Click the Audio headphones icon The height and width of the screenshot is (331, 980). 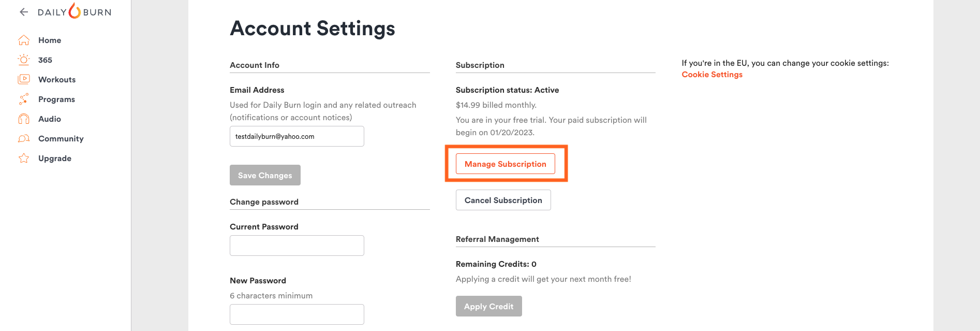point(24,119)
